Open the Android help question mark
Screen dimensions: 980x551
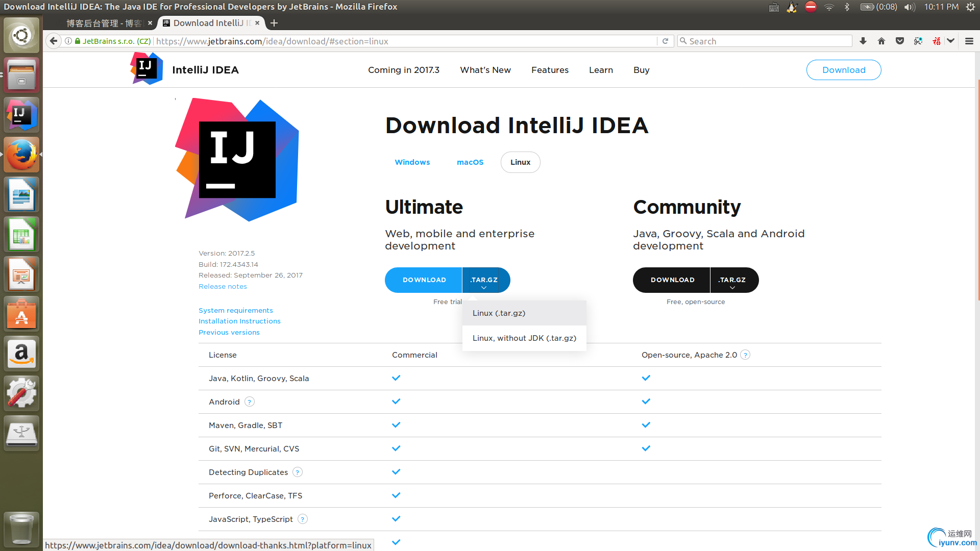coord(250,402)
